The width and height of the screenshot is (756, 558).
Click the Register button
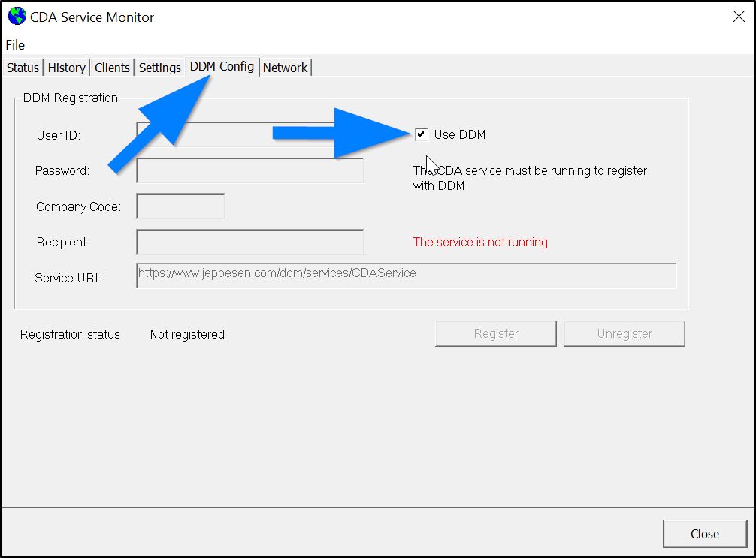[x=495, y=333]
